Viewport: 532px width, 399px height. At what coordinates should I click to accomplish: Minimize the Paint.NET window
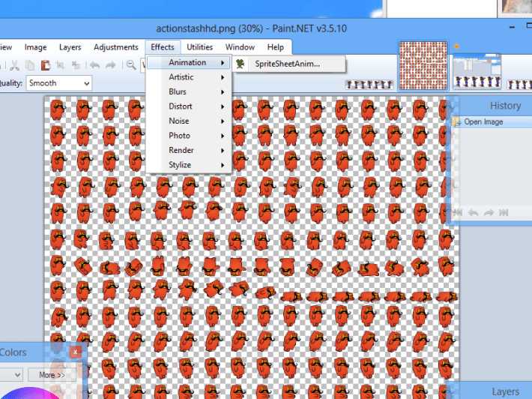513,27
